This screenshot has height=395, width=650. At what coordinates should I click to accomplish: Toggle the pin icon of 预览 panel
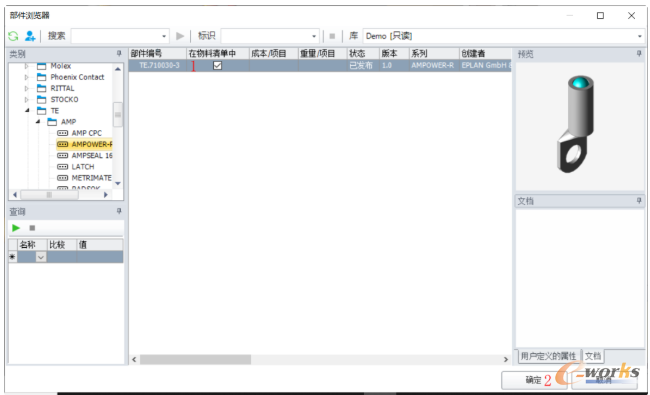[x=639, y=53]
